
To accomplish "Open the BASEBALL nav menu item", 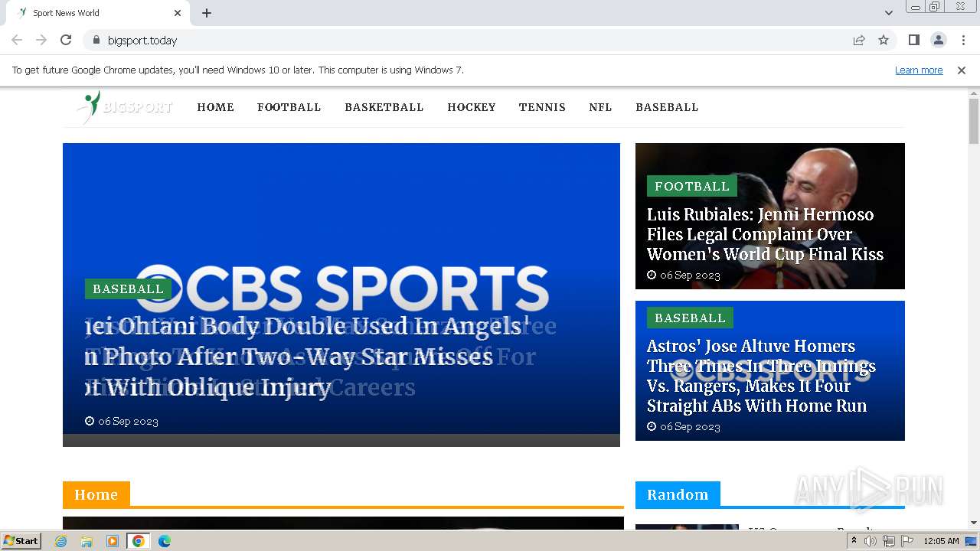I will (667, 107).
